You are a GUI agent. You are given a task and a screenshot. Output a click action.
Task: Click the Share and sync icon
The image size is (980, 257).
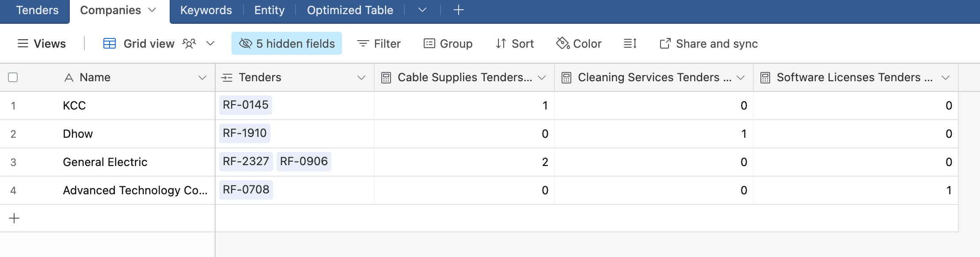click(x=665, y=43)
